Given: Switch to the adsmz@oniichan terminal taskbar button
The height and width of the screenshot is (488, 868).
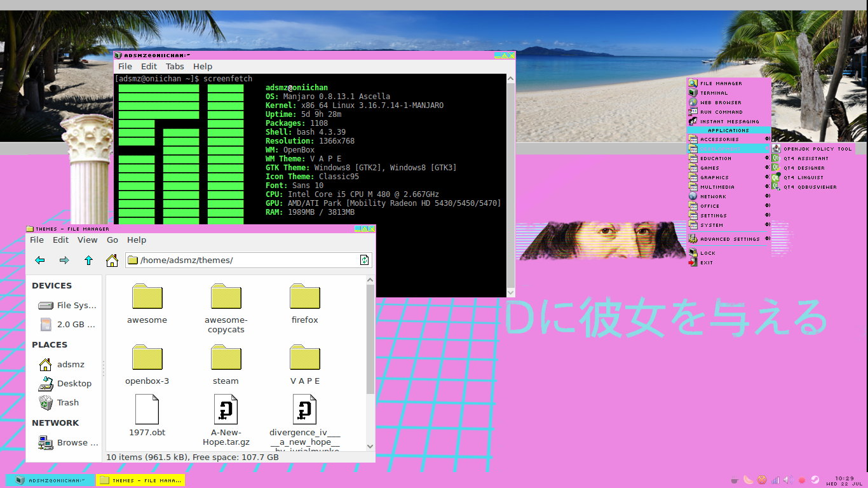Looking at the screenshot, I should (51, 480).
